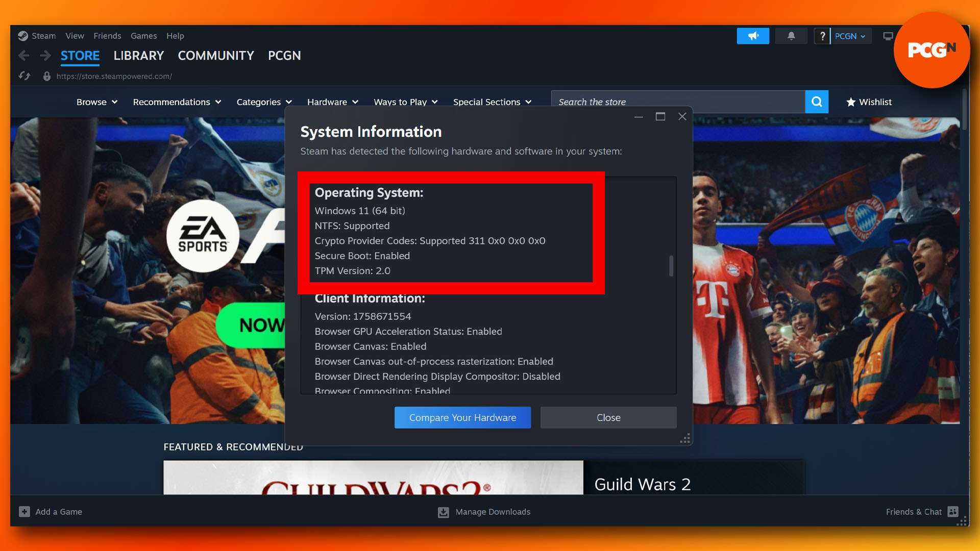Click the download icon beside Manage Downloads

(x=444, y=512)
